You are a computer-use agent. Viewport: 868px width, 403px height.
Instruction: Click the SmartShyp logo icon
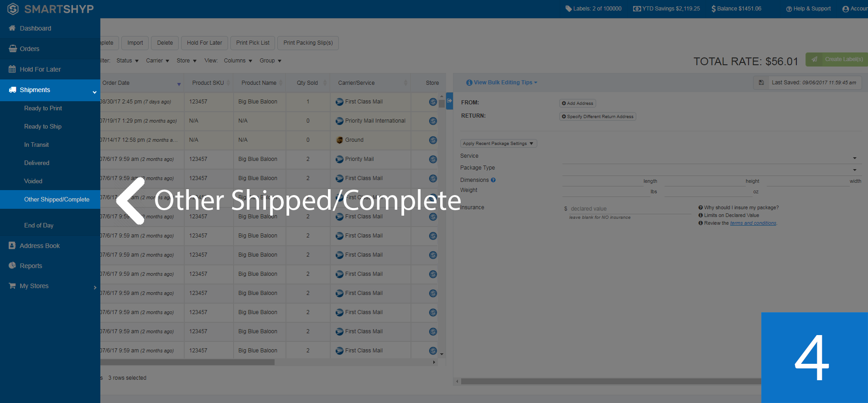click(x=13, y=9)
